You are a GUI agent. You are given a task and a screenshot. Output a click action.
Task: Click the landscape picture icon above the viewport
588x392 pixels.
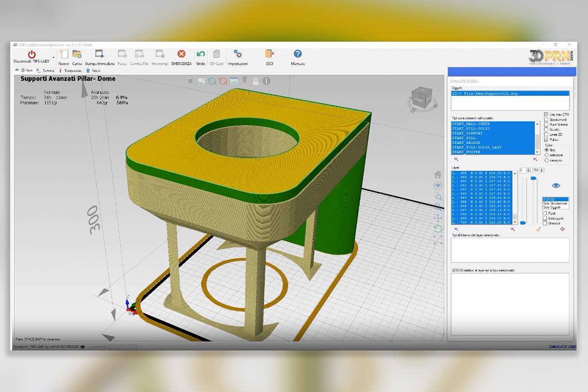201,81
